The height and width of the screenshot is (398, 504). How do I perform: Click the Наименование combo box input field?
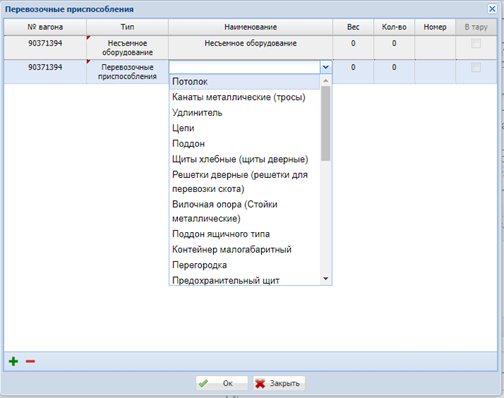pos(245,67)
